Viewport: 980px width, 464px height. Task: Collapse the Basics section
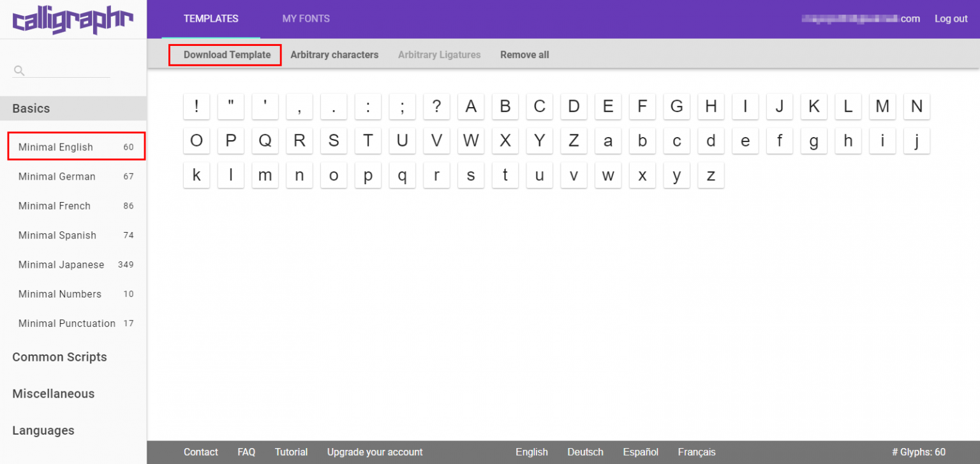click(31, 108)
